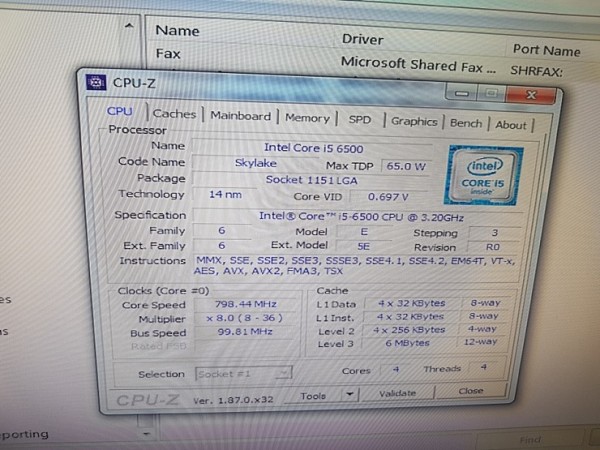Click the L1 Data value '4 x 32 KBytes'
The height and width of the screenshot is (450, 600).
(x=412, y=303)
